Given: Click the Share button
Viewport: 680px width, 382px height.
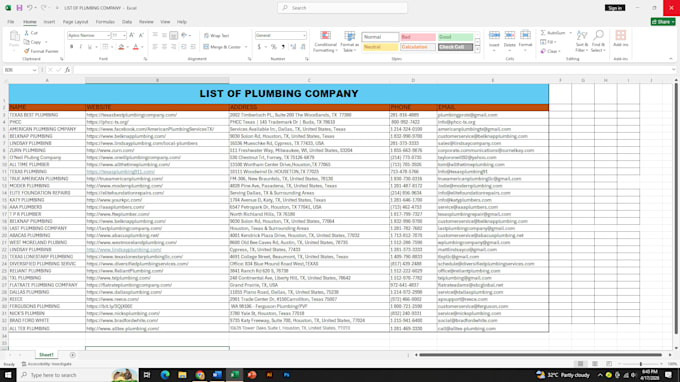Looking at the screenshot, I should point(663,22).
